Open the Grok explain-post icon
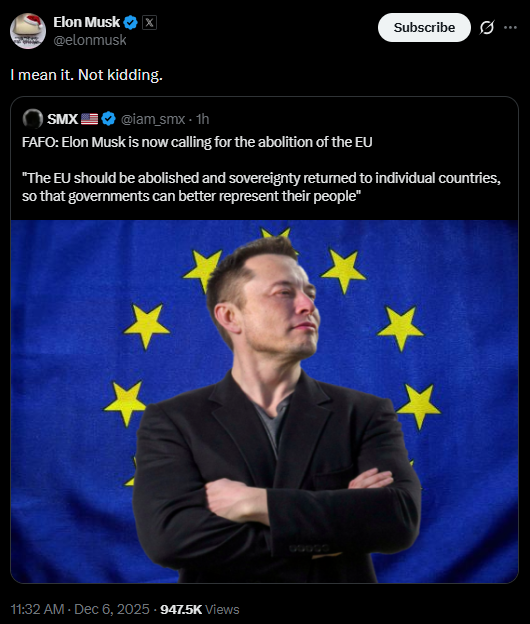This screenshot has width=530, height=624. point(487,27)
